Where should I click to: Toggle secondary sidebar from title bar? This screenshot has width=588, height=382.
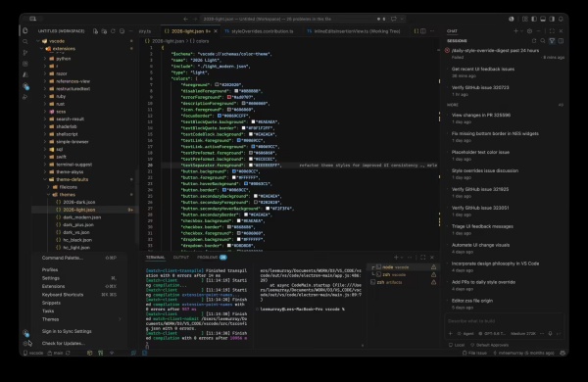(552, 19)
